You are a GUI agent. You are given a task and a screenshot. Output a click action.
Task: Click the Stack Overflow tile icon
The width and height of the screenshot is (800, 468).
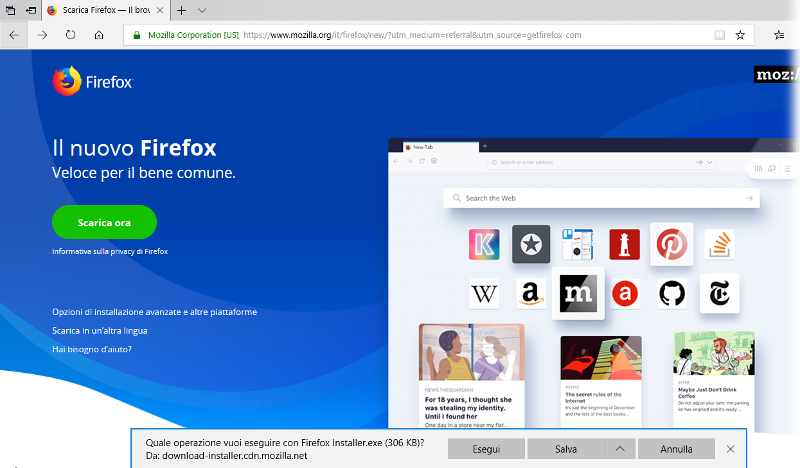pos(720,244)
